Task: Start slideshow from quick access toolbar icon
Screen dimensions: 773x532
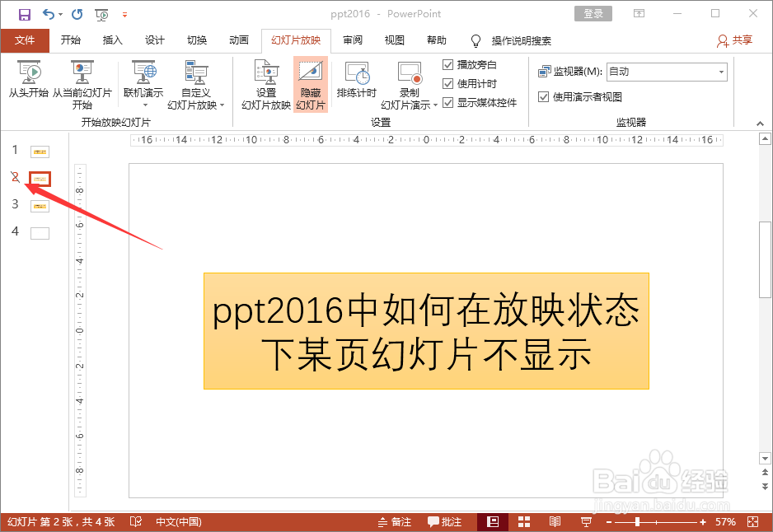Action: 101,15
